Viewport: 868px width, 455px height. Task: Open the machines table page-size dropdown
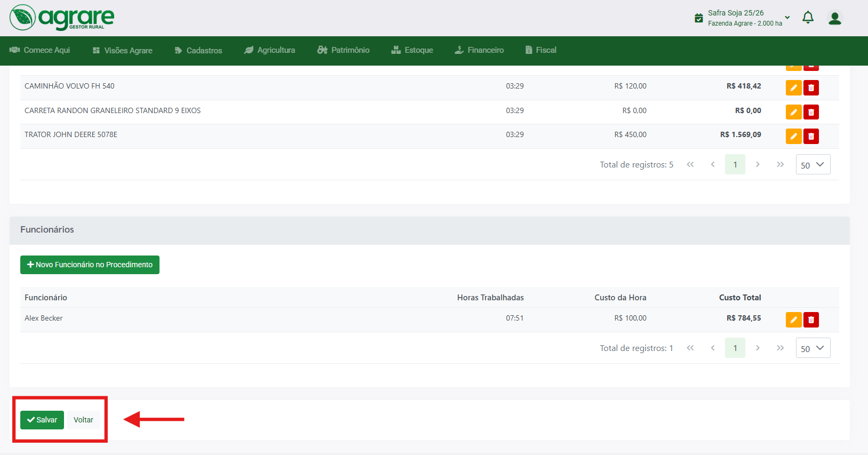coord(813,165)
